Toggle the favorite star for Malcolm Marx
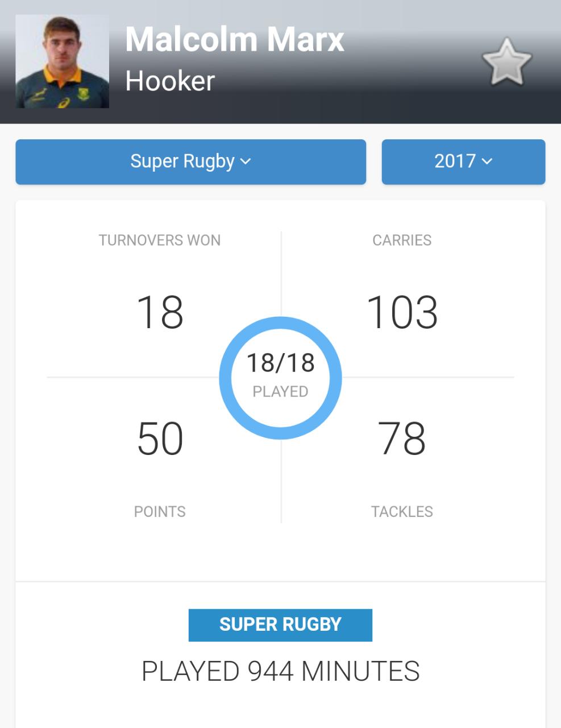 (x=506, y=63)
